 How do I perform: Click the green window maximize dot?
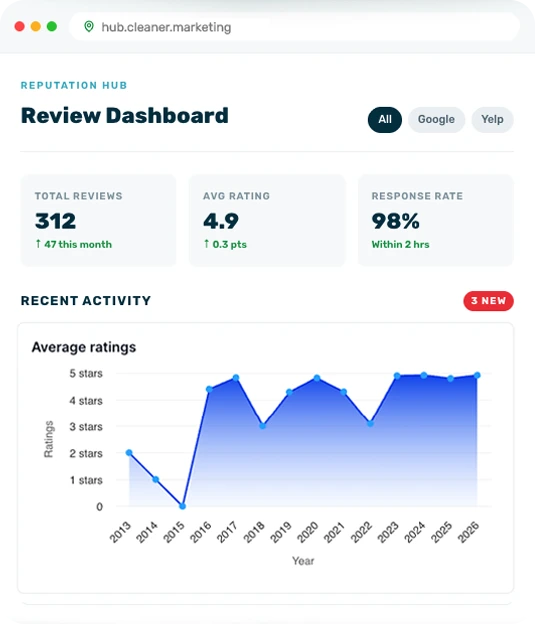tap(52, 26)
